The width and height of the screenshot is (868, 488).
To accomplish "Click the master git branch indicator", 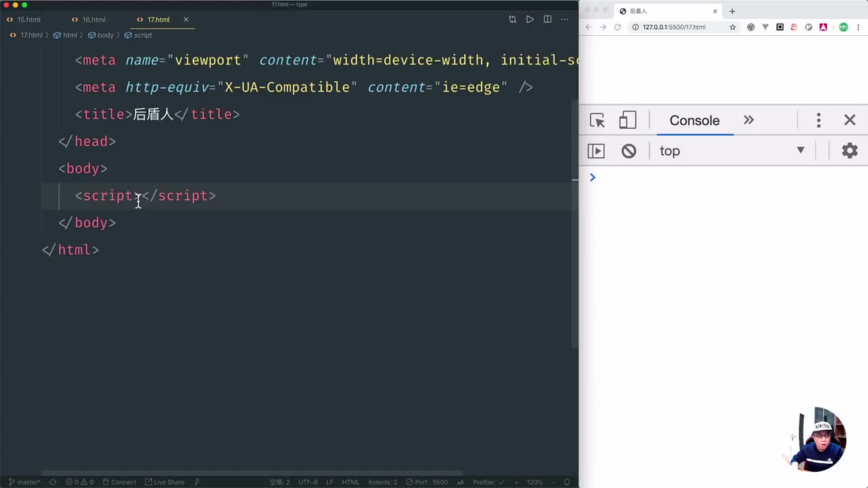I will coord(24,483).
